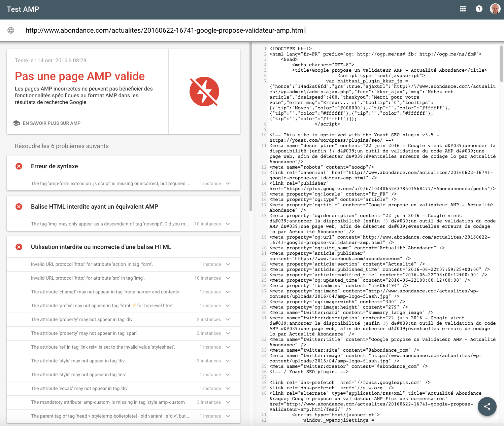The height and width of the screenshot is (426, 504).
Task: Click the source code panel scrollbar
Action: pos(502,64)
